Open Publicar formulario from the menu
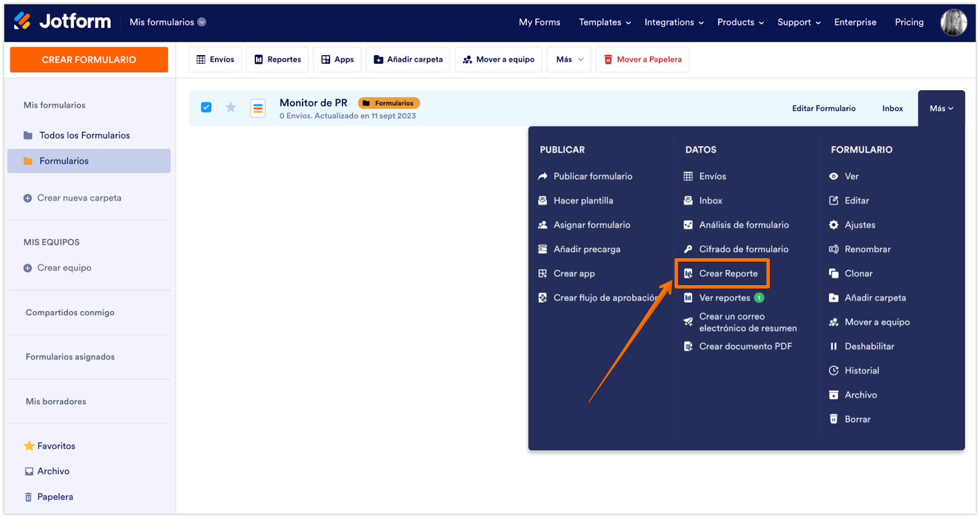Image resolution: width=980 pixels, height=518 pixels. click(585, 177)
